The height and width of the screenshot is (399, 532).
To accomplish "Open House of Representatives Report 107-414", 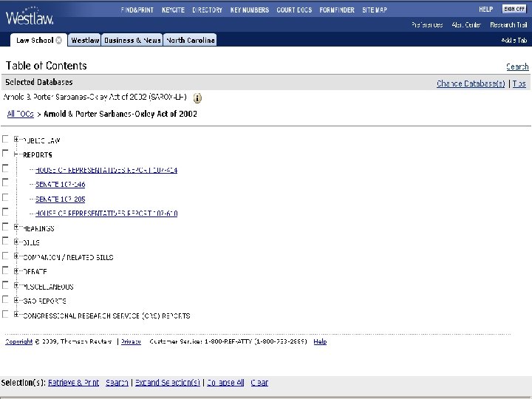I will [x=106, y=170].
